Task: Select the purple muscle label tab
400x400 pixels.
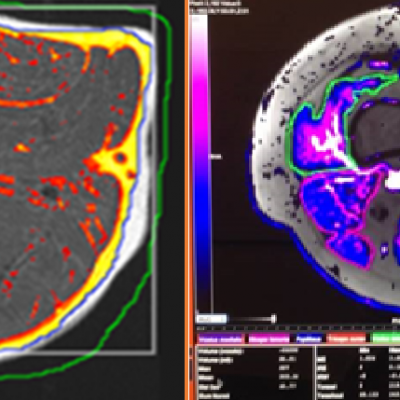Action: click(220, 339)
